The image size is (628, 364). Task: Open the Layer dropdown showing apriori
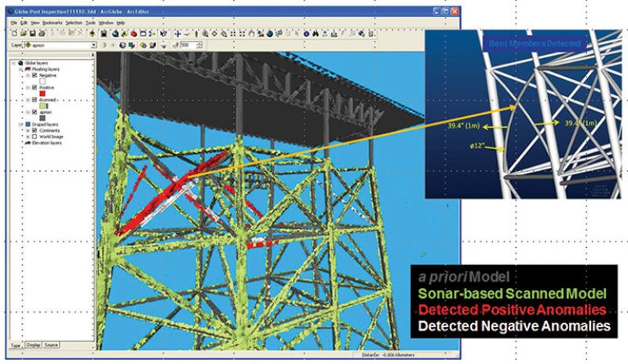pyautogui.click(x=94, y=45)
